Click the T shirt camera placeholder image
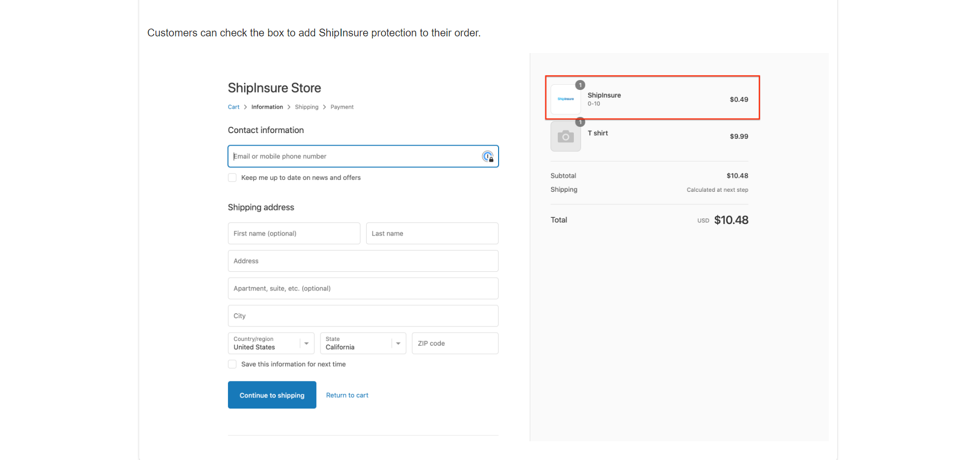 click(x=566, y=137)
